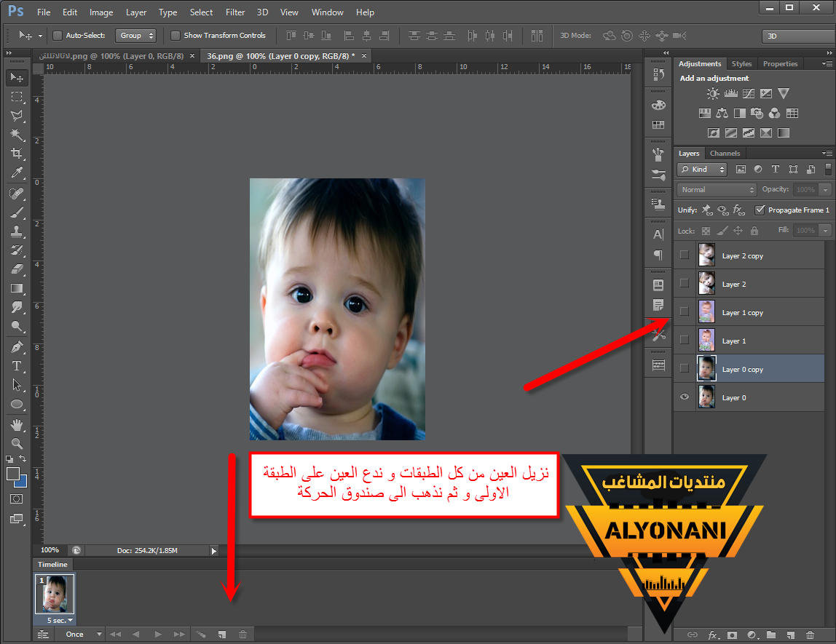Select the Magic Wand tool
Screen dimensions: 836x644
click(x=16, y=135)
